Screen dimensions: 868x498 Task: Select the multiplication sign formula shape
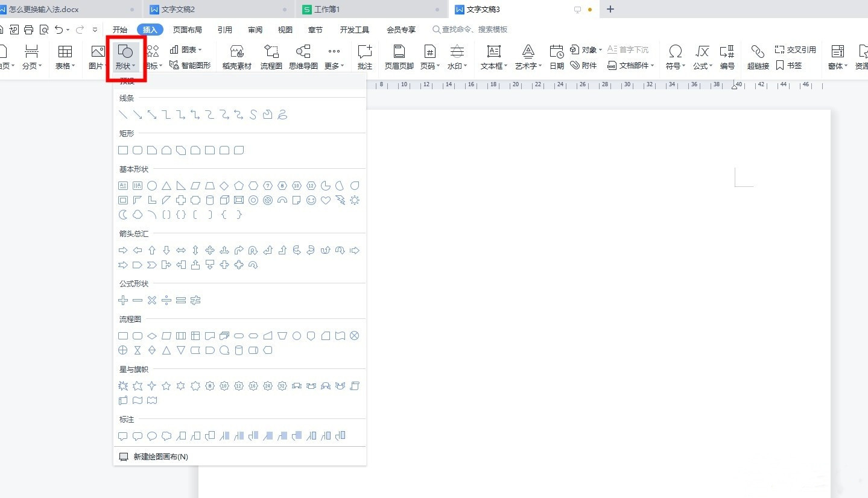point(152,300)
